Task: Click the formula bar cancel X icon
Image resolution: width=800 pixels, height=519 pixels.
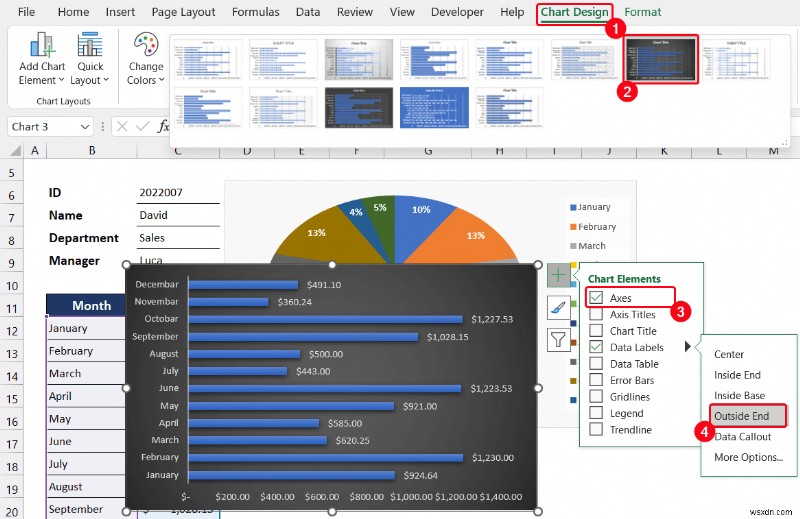Action: click(122, 126)
